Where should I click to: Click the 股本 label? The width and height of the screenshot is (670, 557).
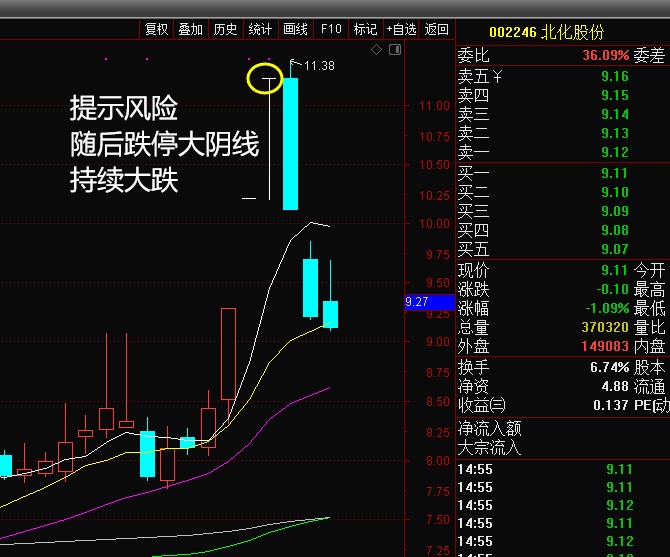point(649,367)
